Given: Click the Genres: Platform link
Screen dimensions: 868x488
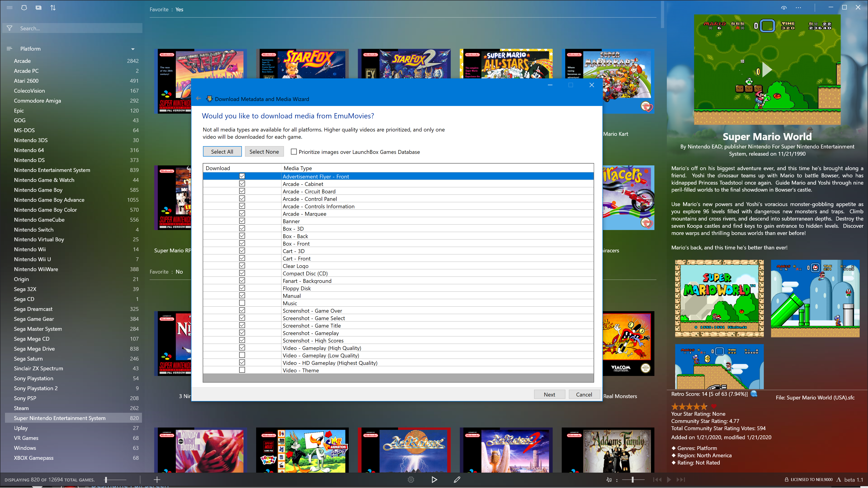Looking at the screenshot, I should pos(697,448).
